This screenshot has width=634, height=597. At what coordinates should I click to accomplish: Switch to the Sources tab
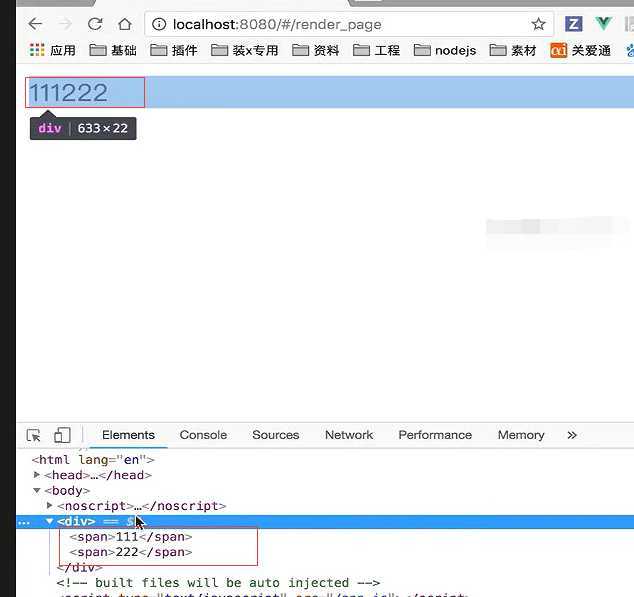tap(275, 435)
